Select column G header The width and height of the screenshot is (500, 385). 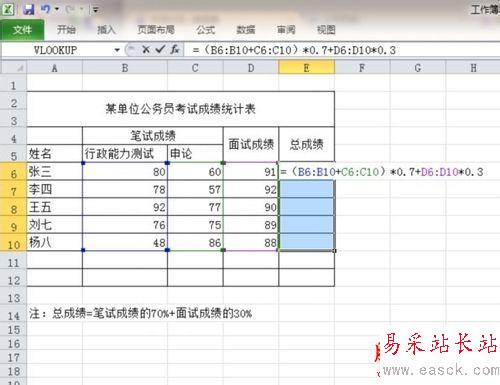point(418,68)
